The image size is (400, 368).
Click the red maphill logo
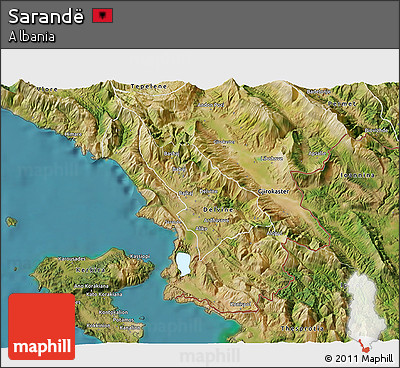42,326
